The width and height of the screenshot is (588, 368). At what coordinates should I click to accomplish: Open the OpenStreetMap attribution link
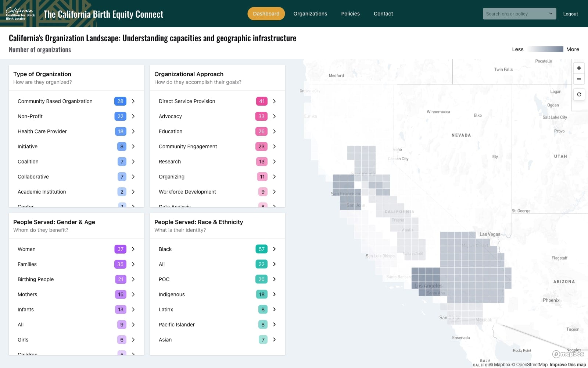coord(530,365)
